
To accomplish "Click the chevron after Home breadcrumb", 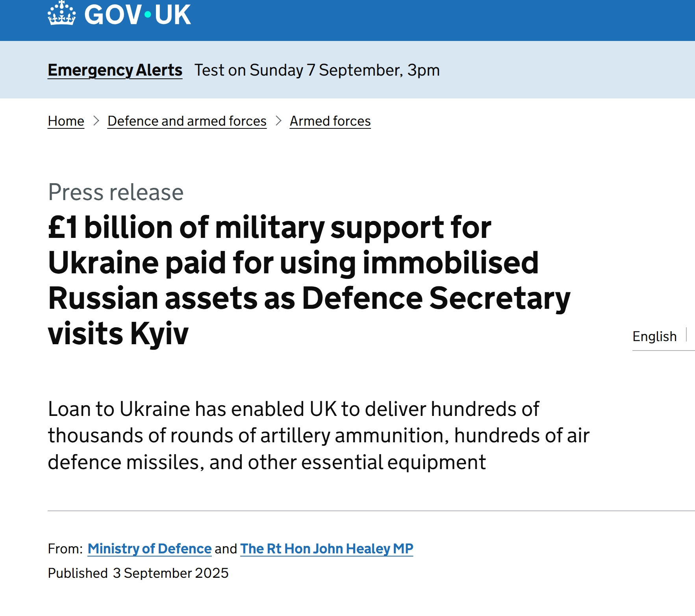I will (x=96, y=121).
